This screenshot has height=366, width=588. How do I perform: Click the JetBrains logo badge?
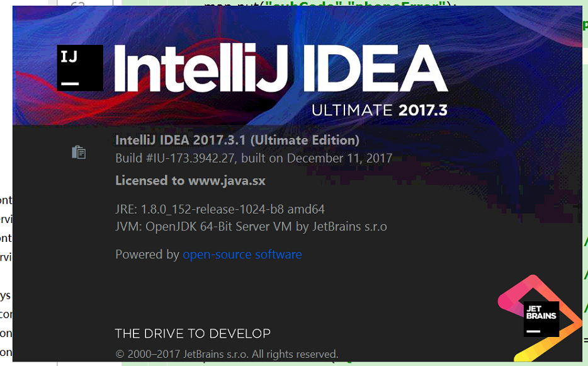[x=541, y=319]
